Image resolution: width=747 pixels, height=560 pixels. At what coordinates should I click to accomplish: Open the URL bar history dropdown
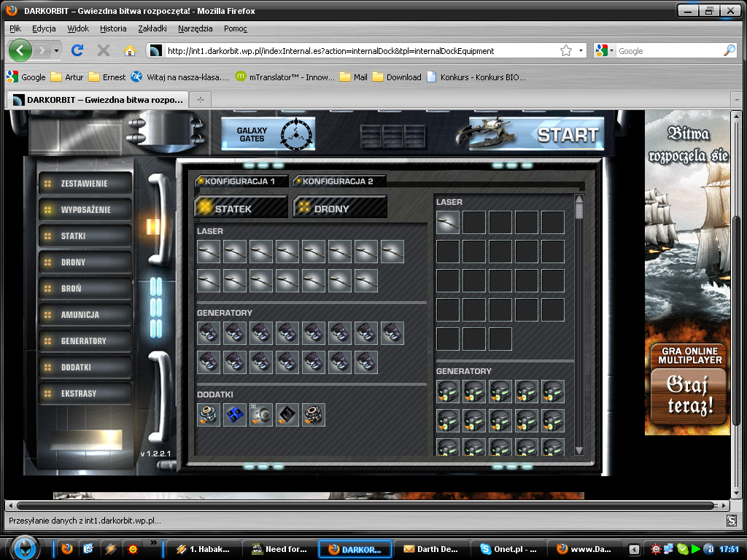pyautogui.click(x=581, y=50)
